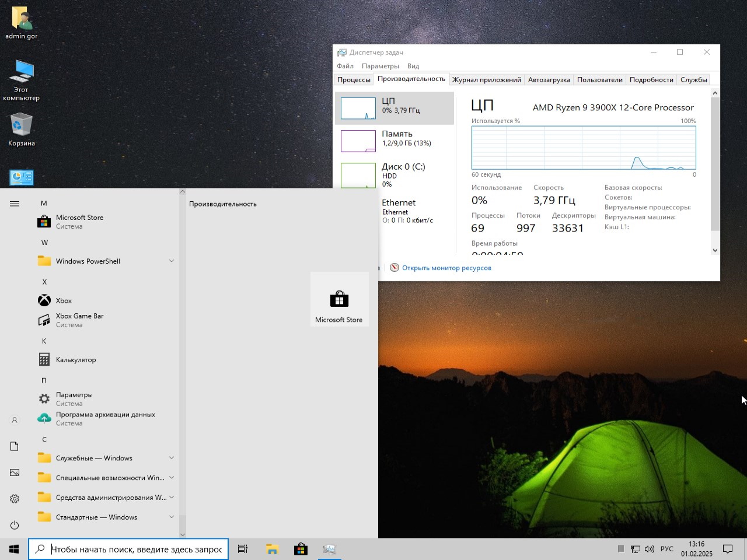
Task: Switch to the Журнал приложений tab
Action: [x=487, y=80]
